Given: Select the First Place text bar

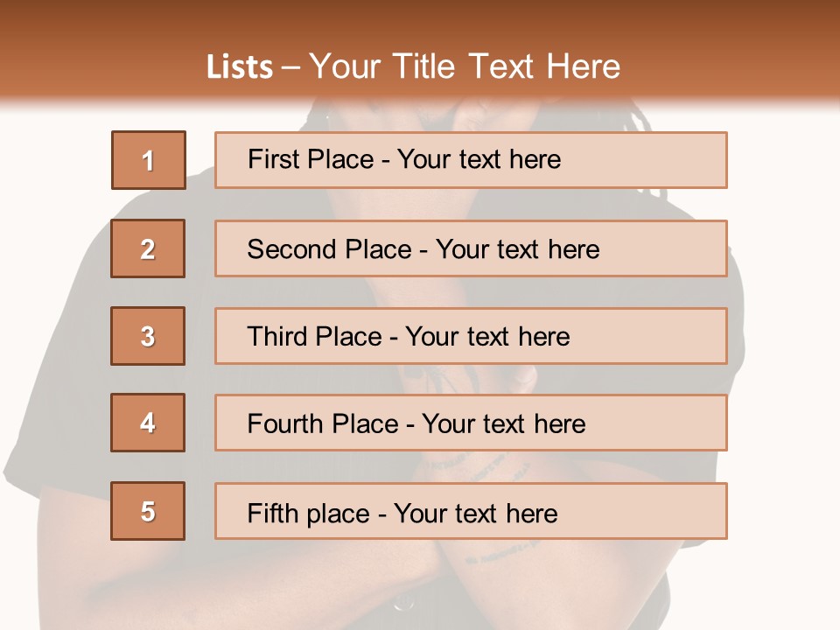Looking at the screenshot, I should click(x=471, y=160).
